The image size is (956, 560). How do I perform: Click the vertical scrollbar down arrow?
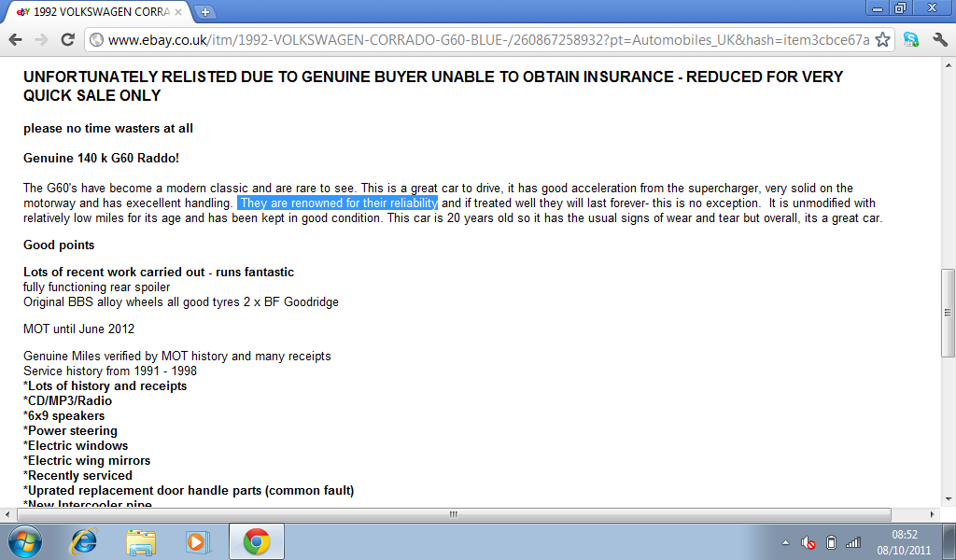pyautogui.click(x=948, y=499)
